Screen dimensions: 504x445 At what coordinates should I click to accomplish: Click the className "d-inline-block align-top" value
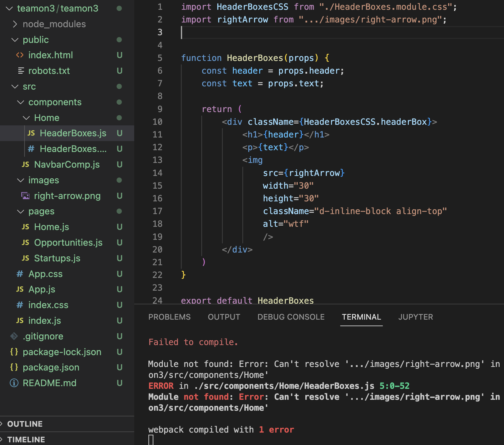coord(380,211)
